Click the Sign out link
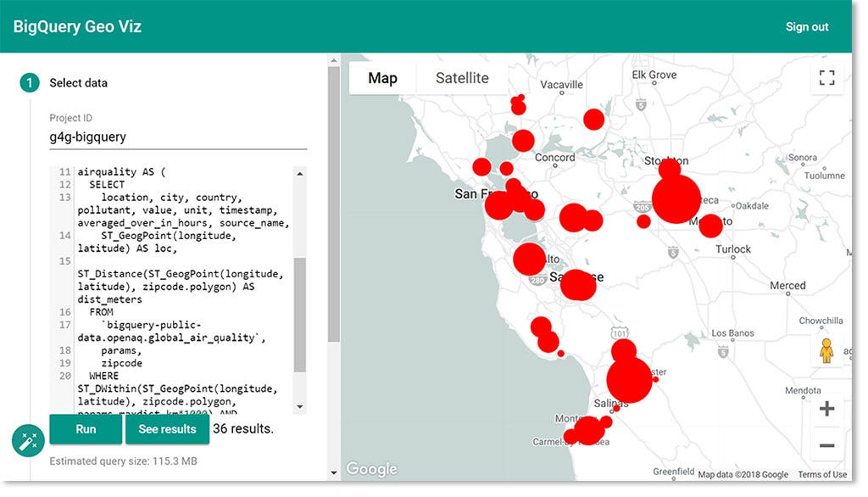This screenshot has width=868, height=497. 807,26
